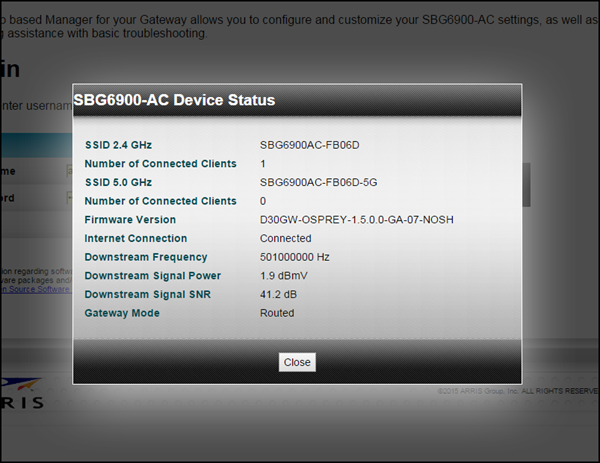Select the Downstream Frequency label

point(144,257)
